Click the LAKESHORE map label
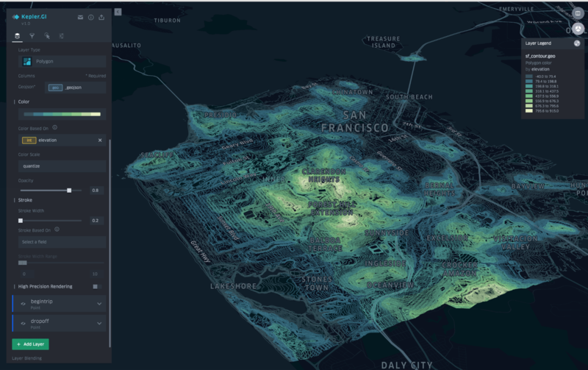588x370 pixels. (234, 286)
